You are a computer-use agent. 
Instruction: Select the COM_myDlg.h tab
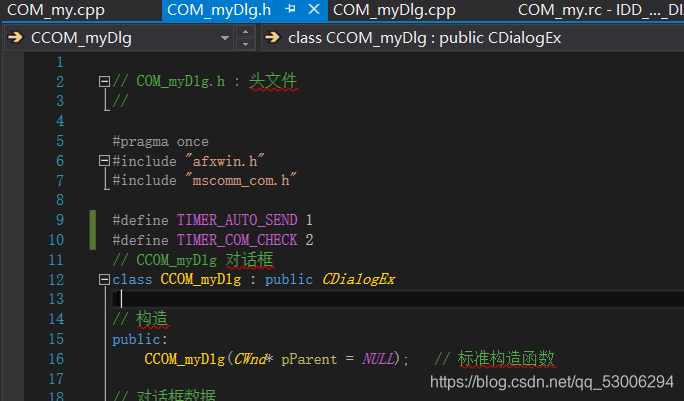[x=219, y=10]
